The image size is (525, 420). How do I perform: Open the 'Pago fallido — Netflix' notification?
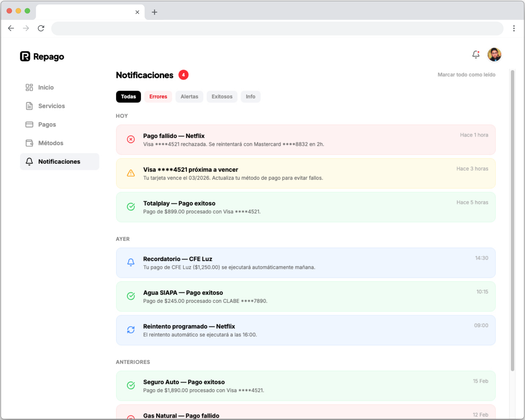coord(306,140)
